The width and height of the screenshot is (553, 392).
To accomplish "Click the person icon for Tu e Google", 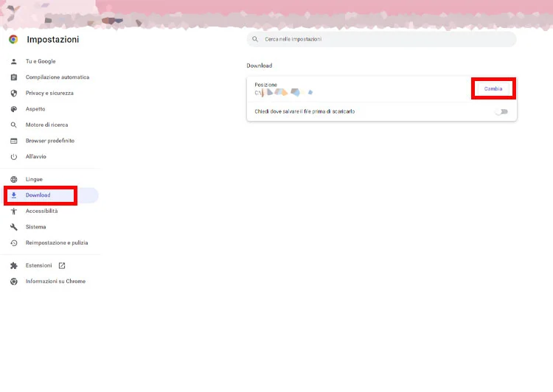I will 14,62.
